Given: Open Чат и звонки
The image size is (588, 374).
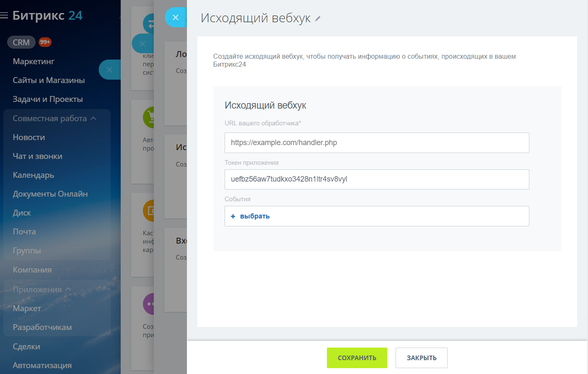Looking at the screenshot, I should tap(37, 156).
